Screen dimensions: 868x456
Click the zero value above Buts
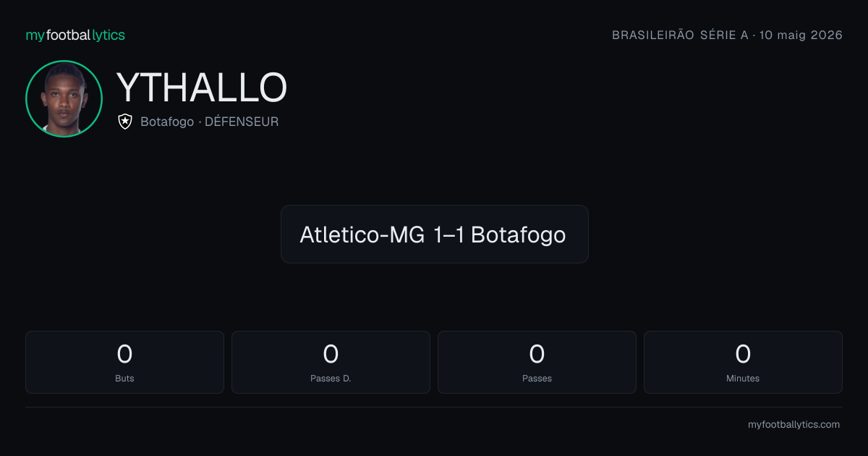click(124, 354)
